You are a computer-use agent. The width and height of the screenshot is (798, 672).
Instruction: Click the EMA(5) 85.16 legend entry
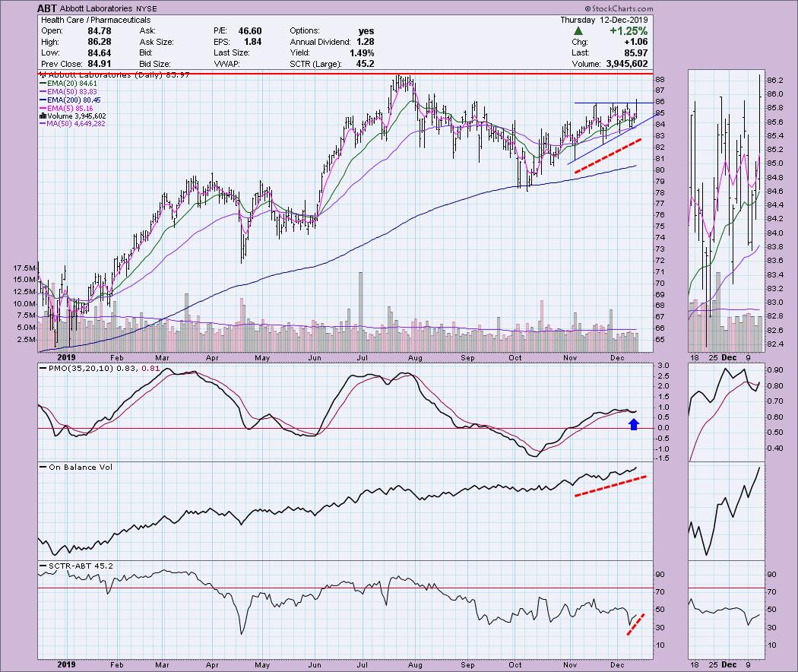pyautogui.click(x=67, y=109)
